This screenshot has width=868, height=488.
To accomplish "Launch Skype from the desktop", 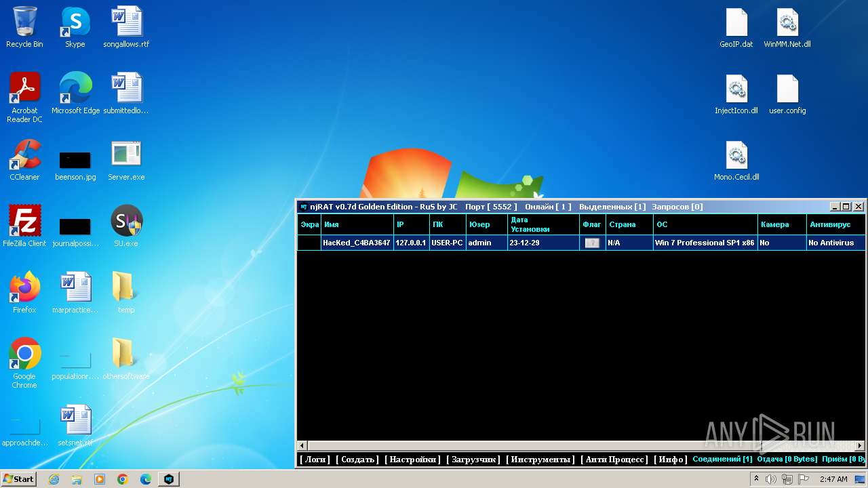I will [x=75, y=27].
